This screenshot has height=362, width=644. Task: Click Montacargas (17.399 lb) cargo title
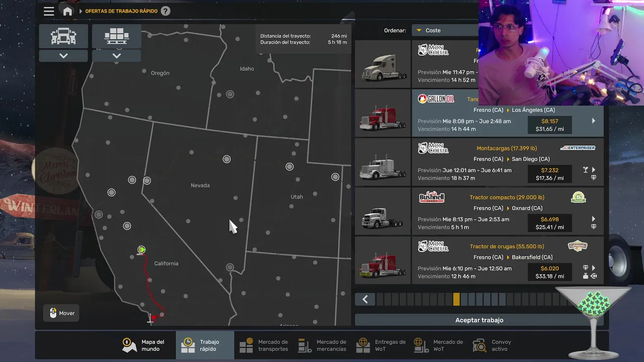pos(507,148)
